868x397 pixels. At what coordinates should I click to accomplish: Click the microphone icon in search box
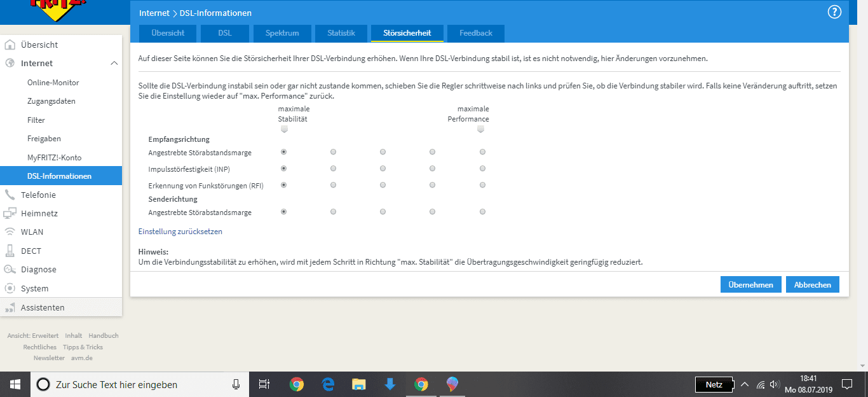point(236,384)
